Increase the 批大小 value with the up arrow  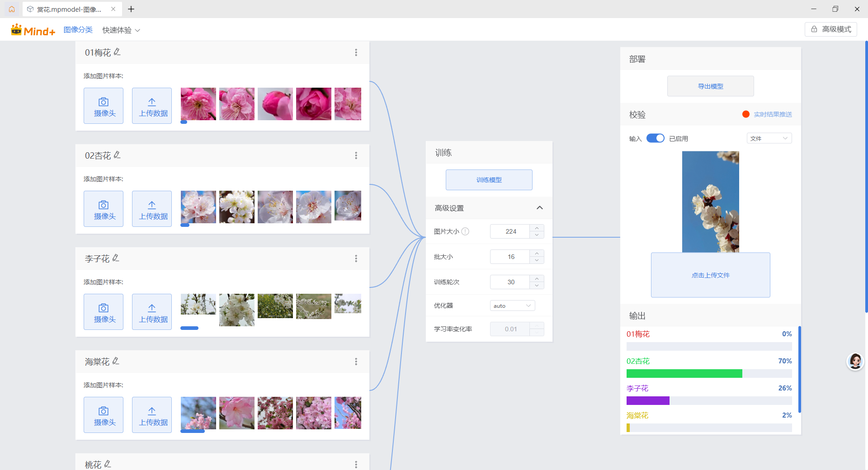537,254
